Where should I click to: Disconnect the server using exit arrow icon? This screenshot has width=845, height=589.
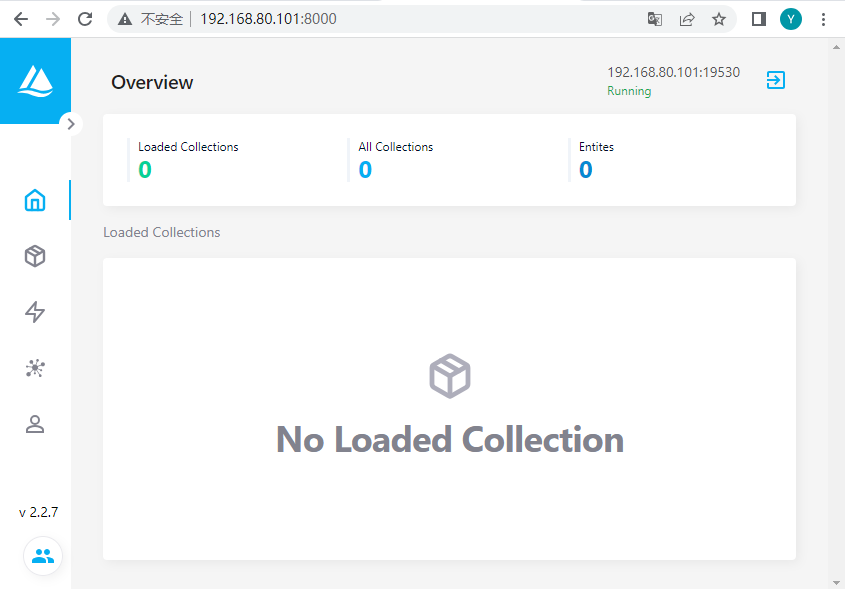coord(775,80)
